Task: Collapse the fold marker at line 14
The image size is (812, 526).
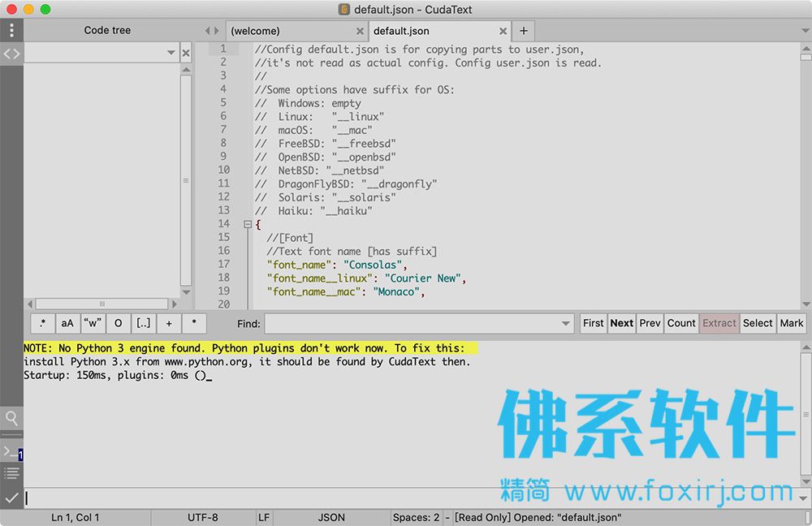Action: click(x=248, y=224)
